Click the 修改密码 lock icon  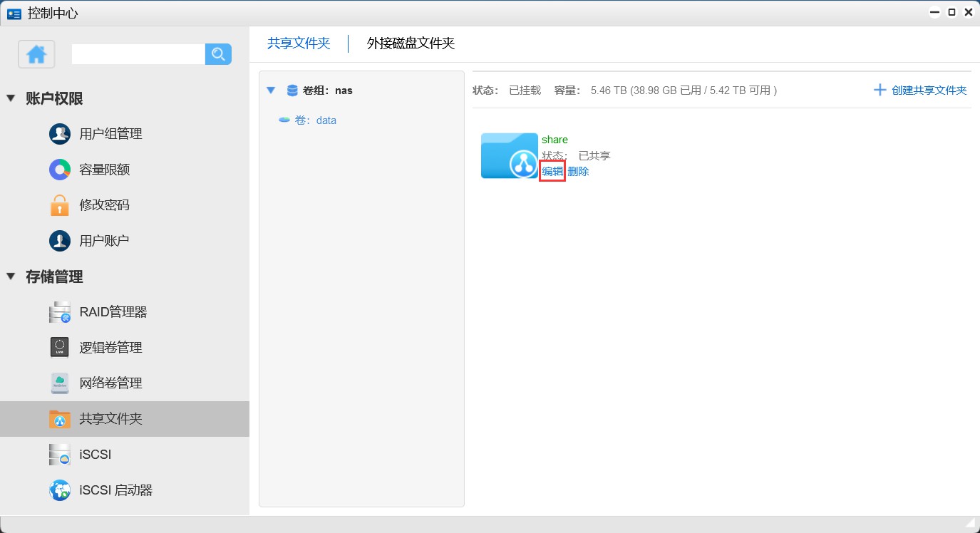tap(60, 205)
